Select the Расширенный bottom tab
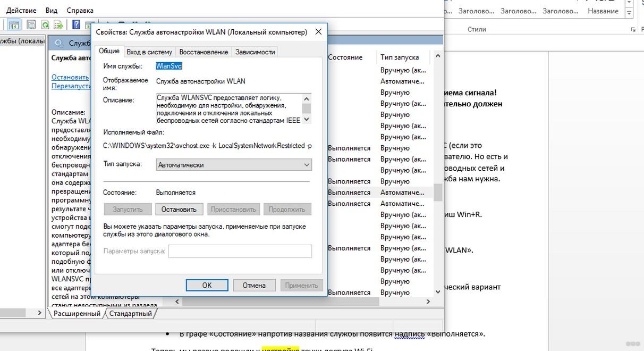Screen dimensions: 644x351 [x=77, y=313]
